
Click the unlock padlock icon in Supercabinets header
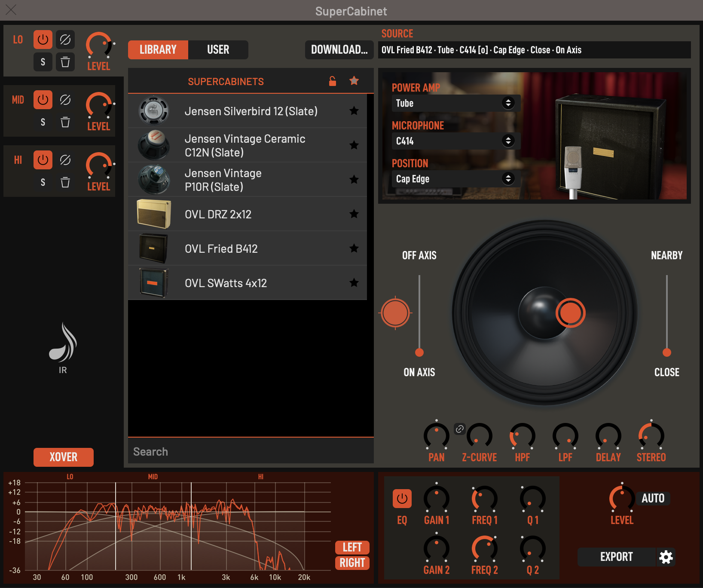[x=332, y=81]
